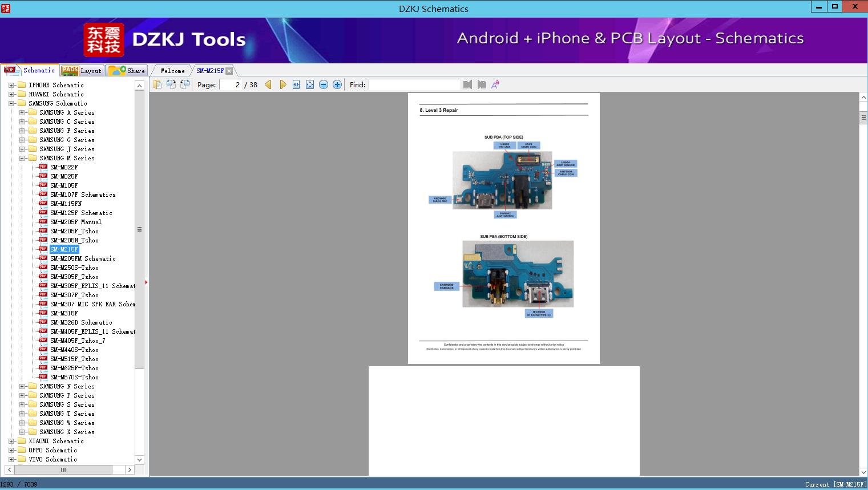The height and width of the screenshot is (490, 868).
Task: Open SM-M305F_Tshoo in the tree
Action: 74,277
